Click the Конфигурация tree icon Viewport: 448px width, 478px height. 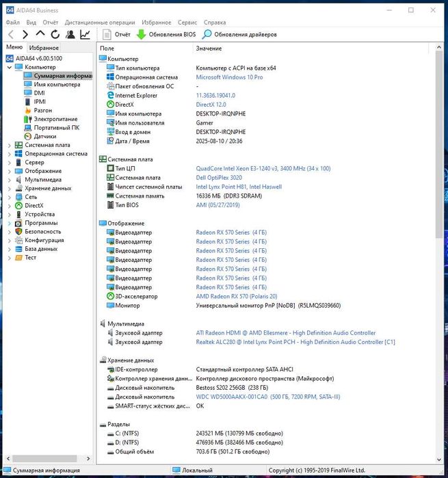[18, 240]
